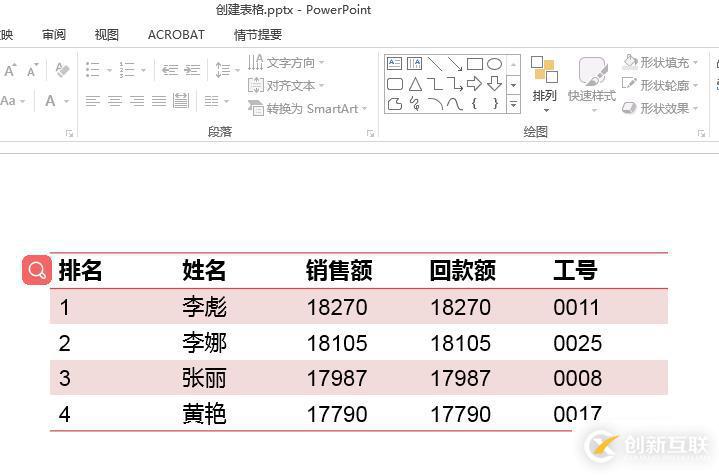
Task: Select the Rectangle shape
Action: coord(475,64)
